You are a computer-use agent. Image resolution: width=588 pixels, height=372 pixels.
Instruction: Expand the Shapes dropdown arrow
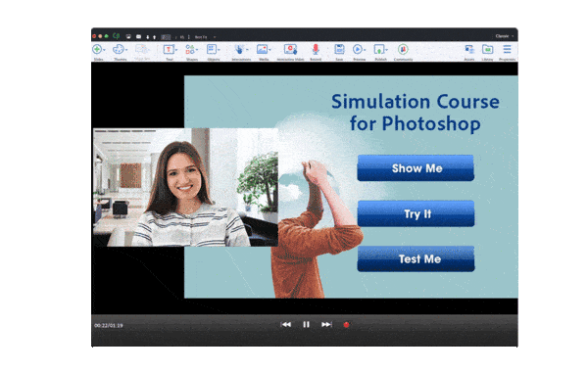tap(197, 50)
